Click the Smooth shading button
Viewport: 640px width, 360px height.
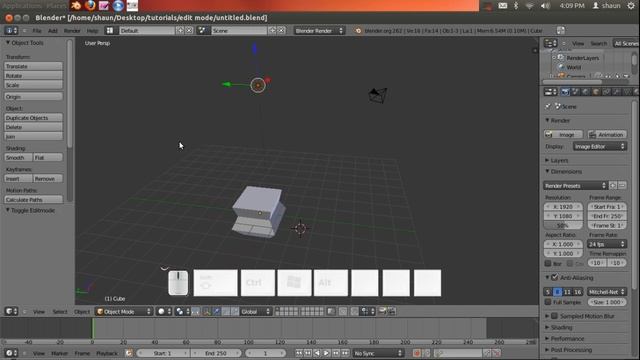(18, 158)
